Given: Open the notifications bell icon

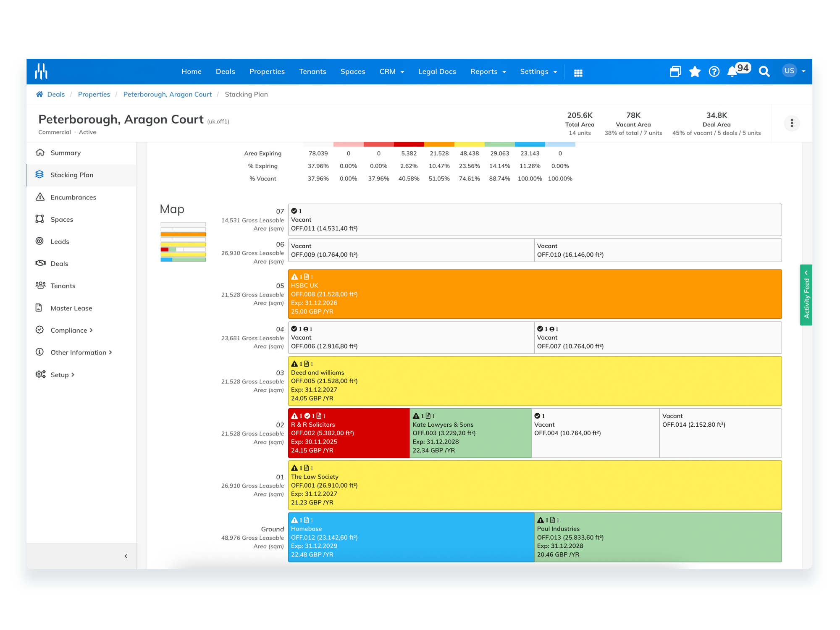Looking at the screenshot, I should coord(732,72).
